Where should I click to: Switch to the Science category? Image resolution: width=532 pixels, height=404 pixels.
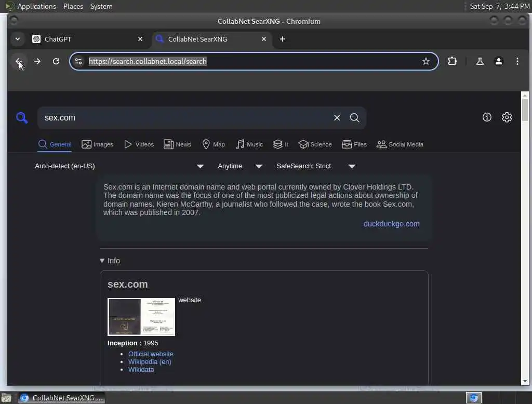coord(315,144)
